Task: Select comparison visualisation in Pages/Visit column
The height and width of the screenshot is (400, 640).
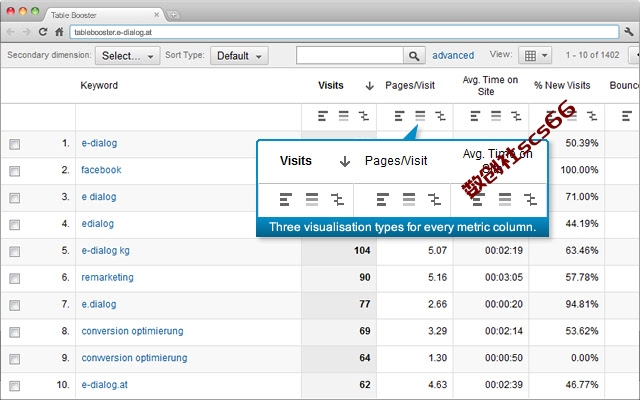Action: point(440,116)
